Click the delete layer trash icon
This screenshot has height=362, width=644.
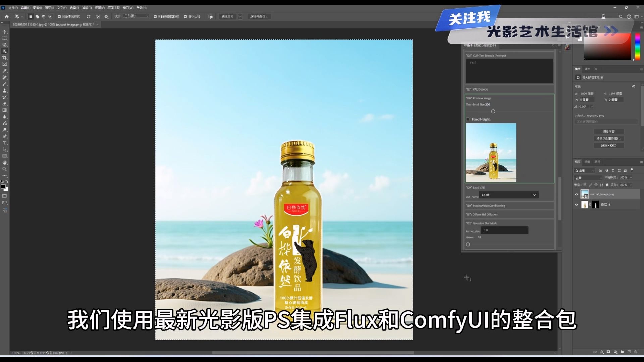coord(635,352)
